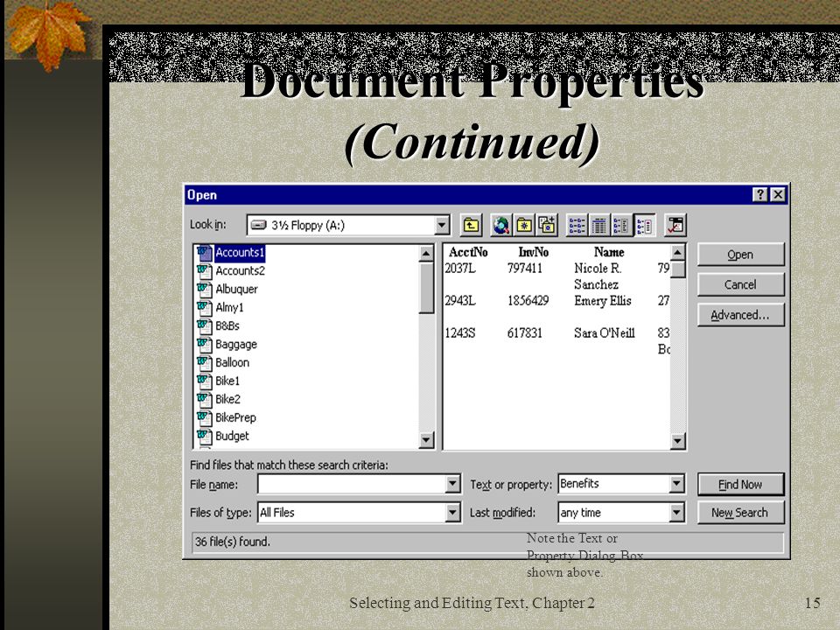Select the Almy1 file name
This screenshot has height=630, width=840.
pyautogui.click(x=229, y=307)
